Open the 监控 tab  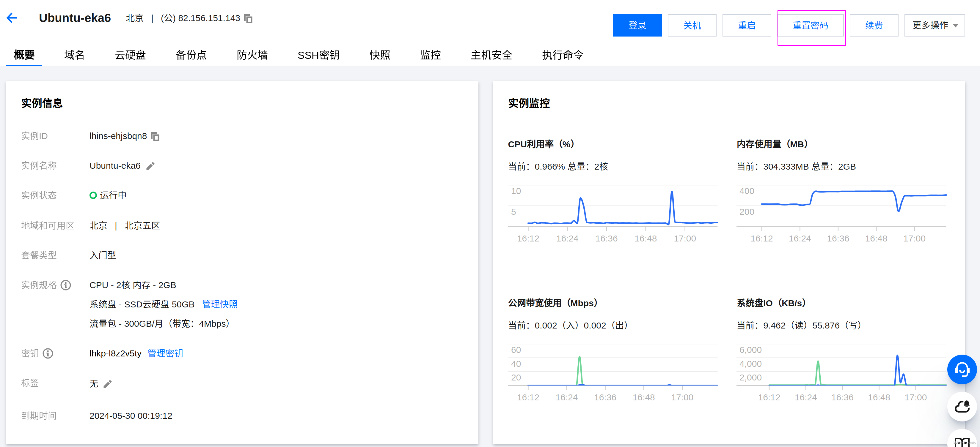coord(430,55)
